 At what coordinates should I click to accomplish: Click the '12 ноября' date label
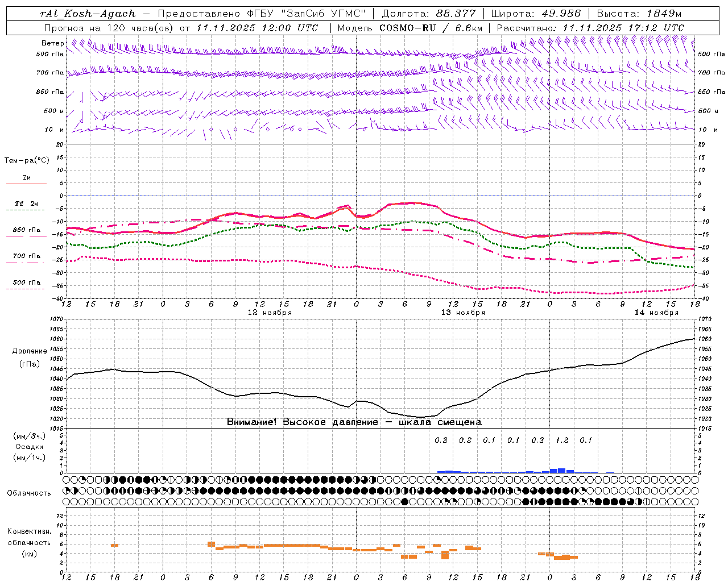(270, 313)
